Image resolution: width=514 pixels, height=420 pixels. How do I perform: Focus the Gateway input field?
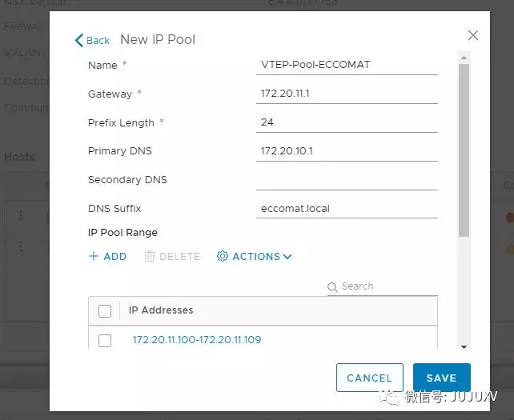click(347, 94)
